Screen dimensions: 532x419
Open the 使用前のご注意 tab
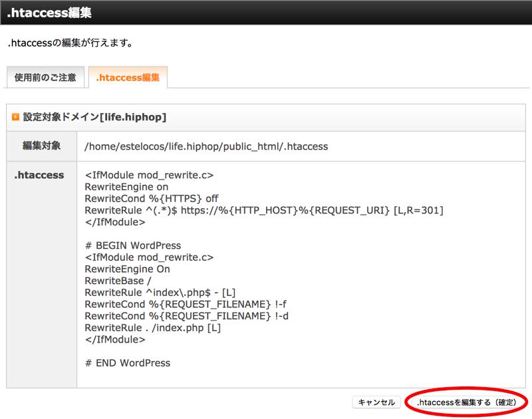tap(45, 77)
